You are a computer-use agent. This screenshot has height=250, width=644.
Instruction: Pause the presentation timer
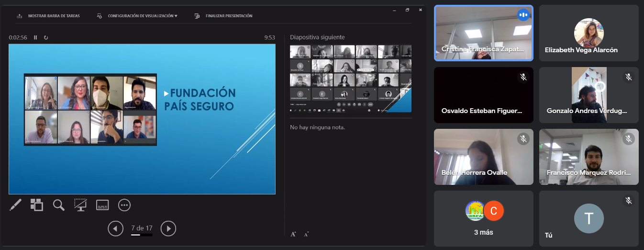point(35,37)
